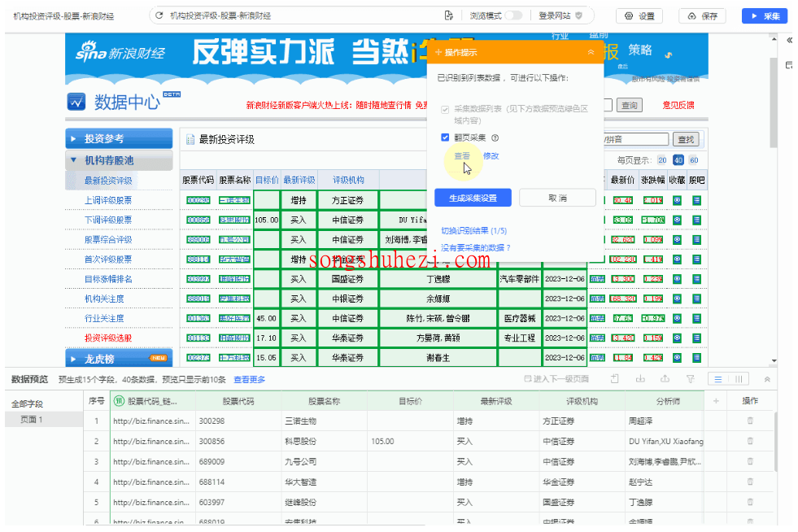Delete row 3 with its trash icon
The image size is (798, 532).
[x=750, y=462]
